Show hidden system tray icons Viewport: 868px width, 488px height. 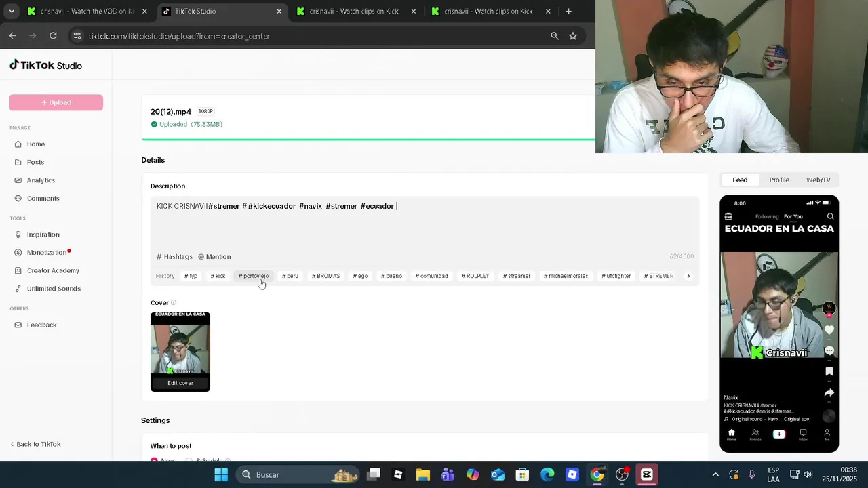point(715,474)
